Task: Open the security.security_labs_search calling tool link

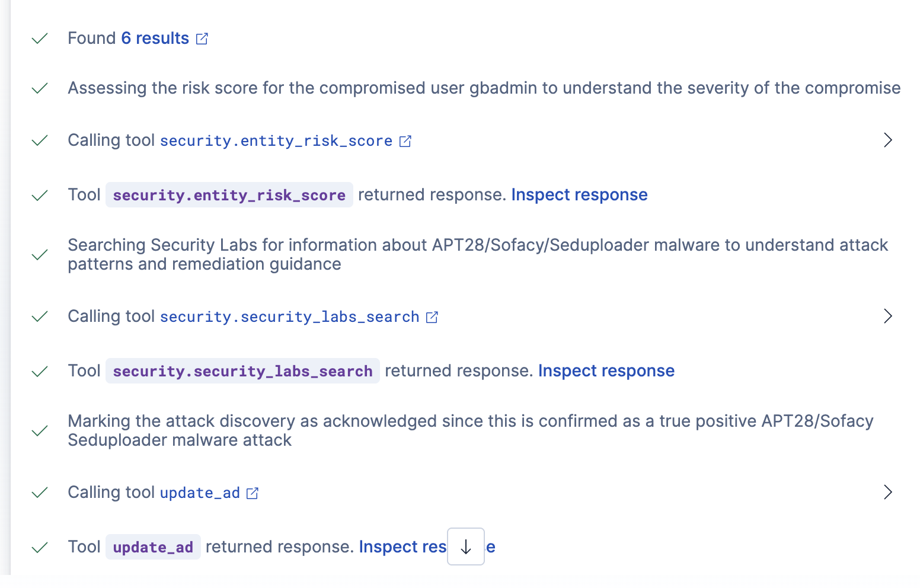Action: [290, 317]
